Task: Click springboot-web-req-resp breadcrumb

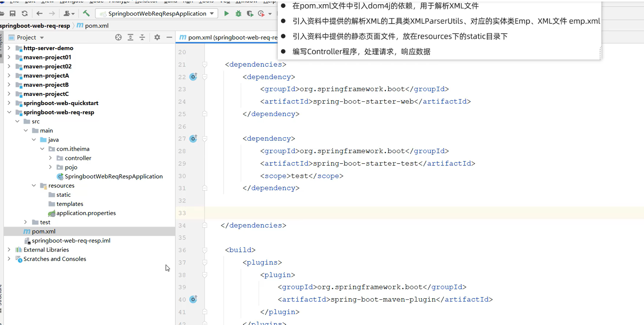Action: pos(35,26)
